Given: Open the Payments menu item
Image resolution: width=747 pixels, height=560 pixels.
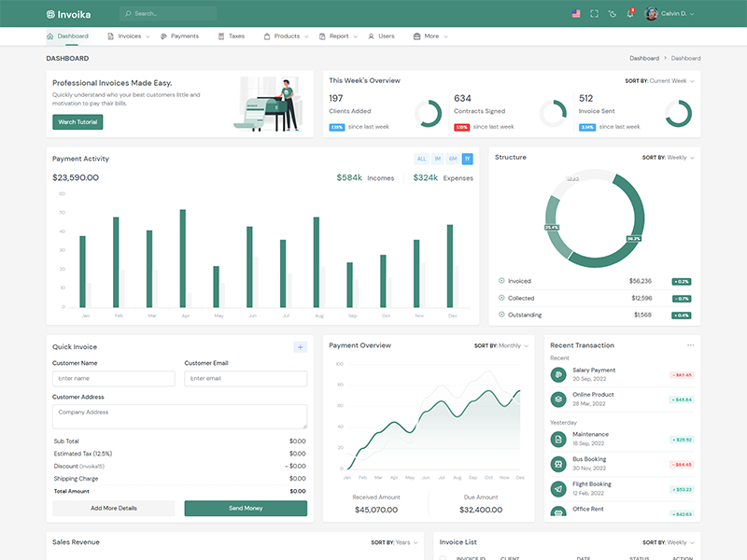Looking at the screenshot, I should (179, 36).
